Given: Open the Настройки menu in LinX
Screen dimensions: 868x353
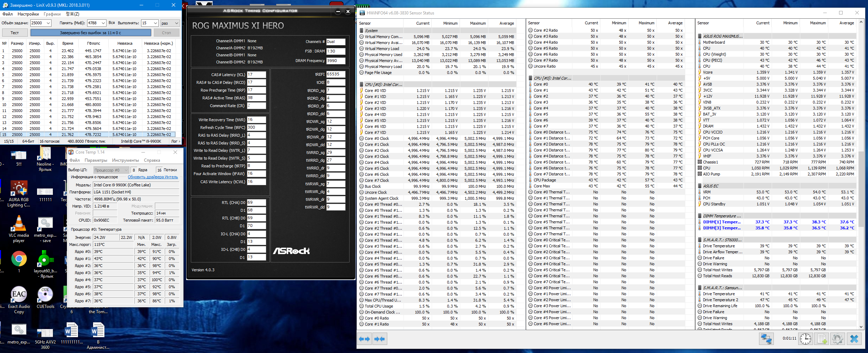Looking at the screenshot, I should (x=28, y=14).
